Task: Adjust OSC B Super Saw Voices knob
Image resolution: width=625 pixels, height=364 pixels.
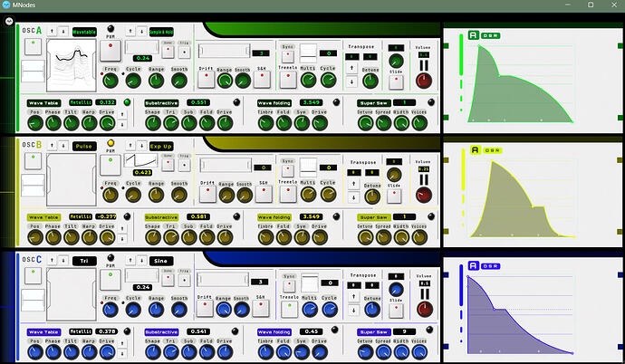Action: pyautogui.click(x=419, y=237)
